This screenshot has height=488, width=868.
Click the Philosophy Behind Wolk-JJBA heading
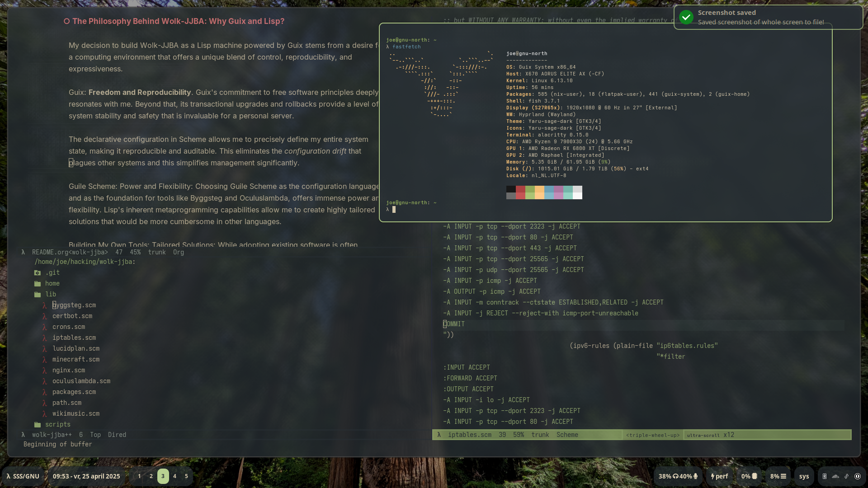[x=178, y=21]
